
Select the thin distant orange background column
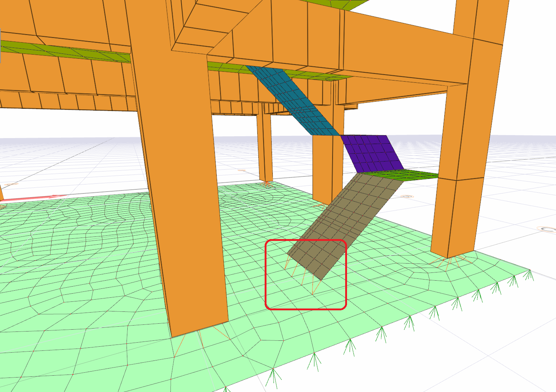pos(265,143)
